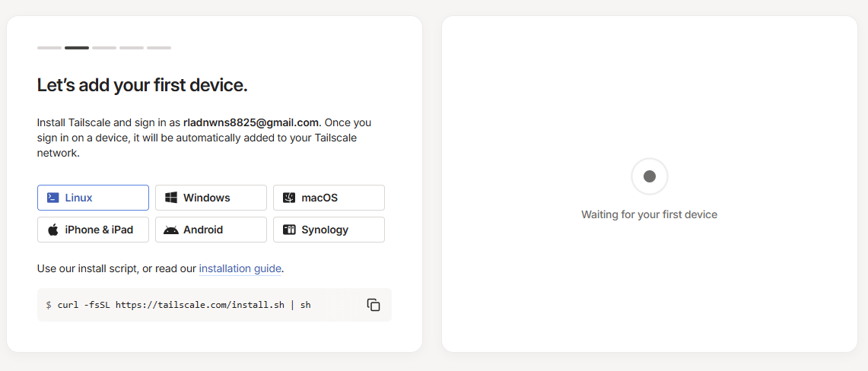The width and height of the screenshot is (868, 371).
Task: Click the Android robot icon
Action: [x=171, y=230]
